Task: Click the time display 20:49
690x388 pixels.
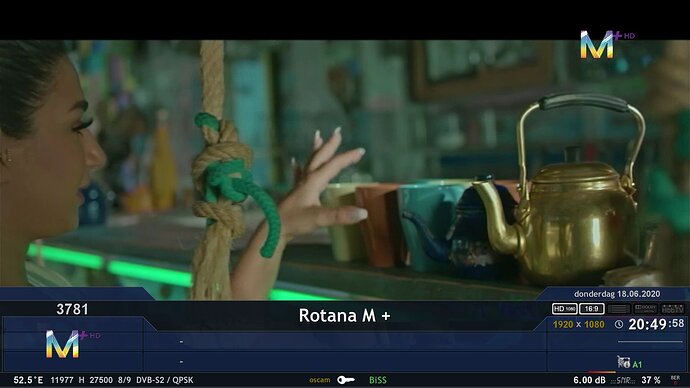Action: 647,324
